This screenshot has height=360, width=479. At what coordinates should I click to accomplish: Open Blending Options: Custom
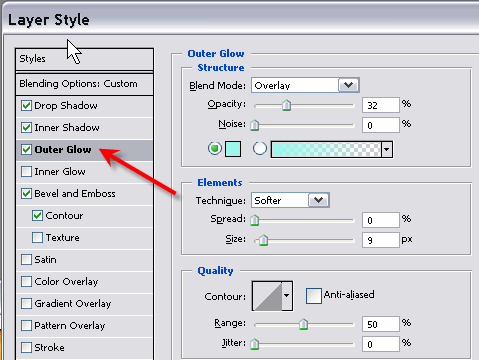tap(84, 84)
